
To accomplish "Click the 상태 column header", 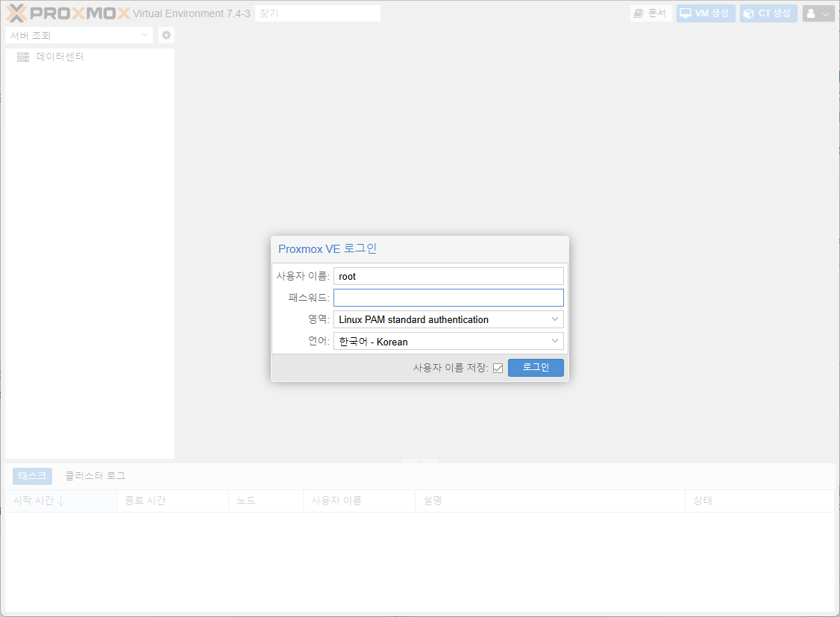I will pos(759,501).
